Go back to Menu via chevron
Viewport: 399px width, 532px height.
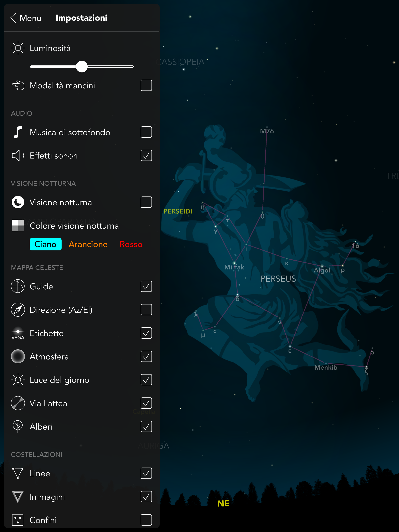click(13, 18)
